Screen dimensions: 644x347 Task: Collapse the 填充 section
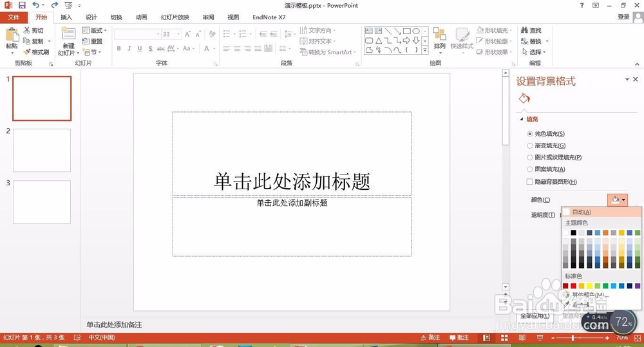(522, 119)
